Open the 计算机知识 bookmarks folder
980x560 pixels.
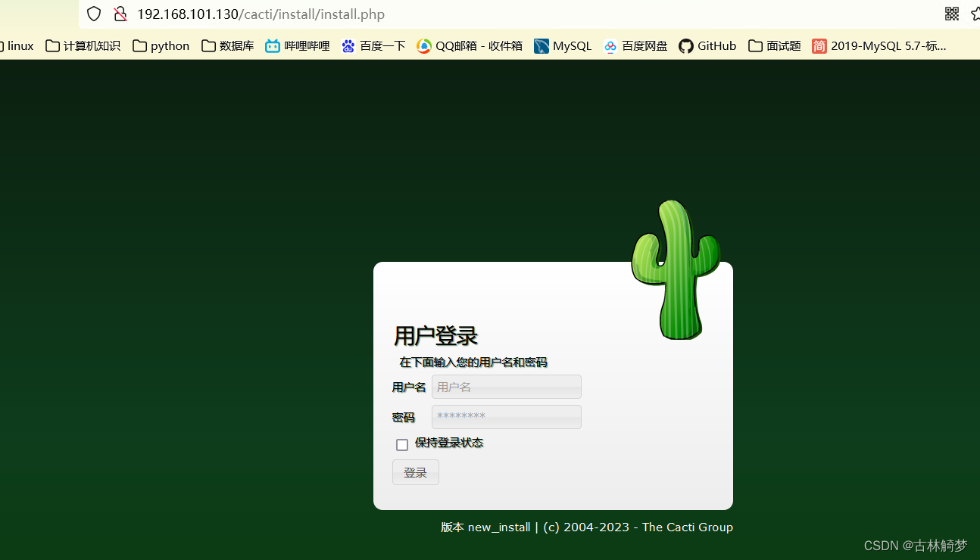(x=83, y=45)
